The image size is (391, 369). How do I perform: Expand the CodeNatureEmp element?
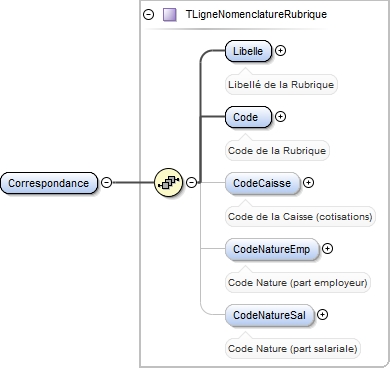point(328,249)
